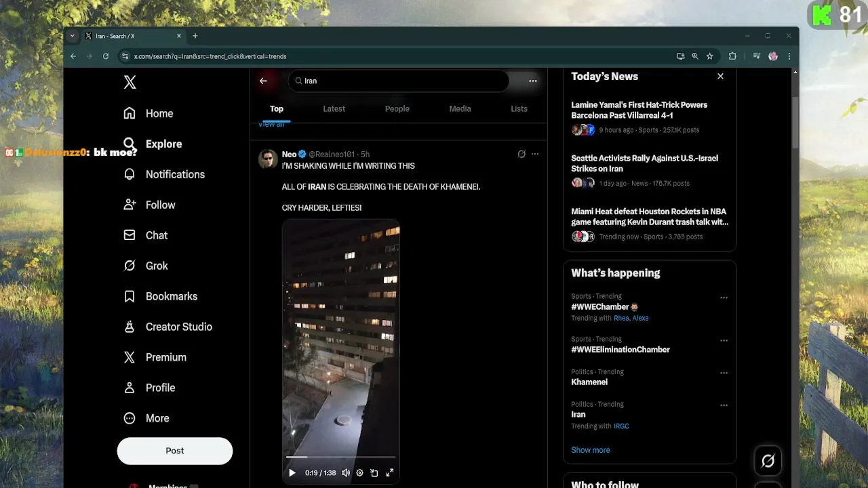
Task: Go to Profile in the sidebar
Action: [x=149, y=388]
